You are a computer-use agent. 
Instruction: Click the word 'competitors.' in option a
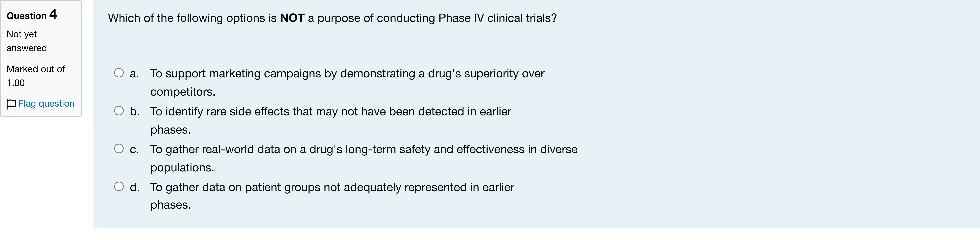click(183, 92)
